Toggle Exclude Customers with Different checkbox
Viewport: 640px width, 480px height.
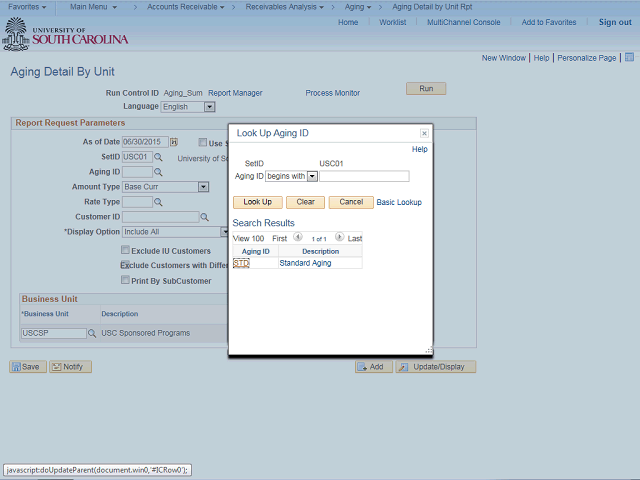(x=125, y=264)
